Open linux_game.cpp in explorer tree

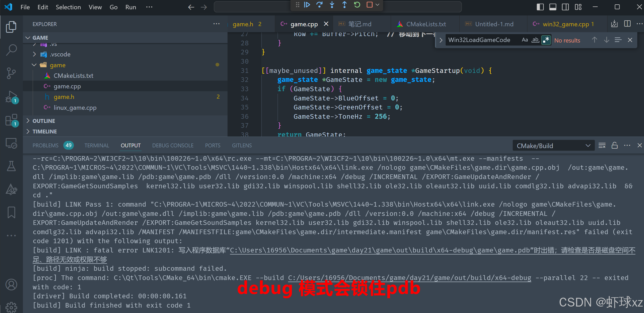75,108
